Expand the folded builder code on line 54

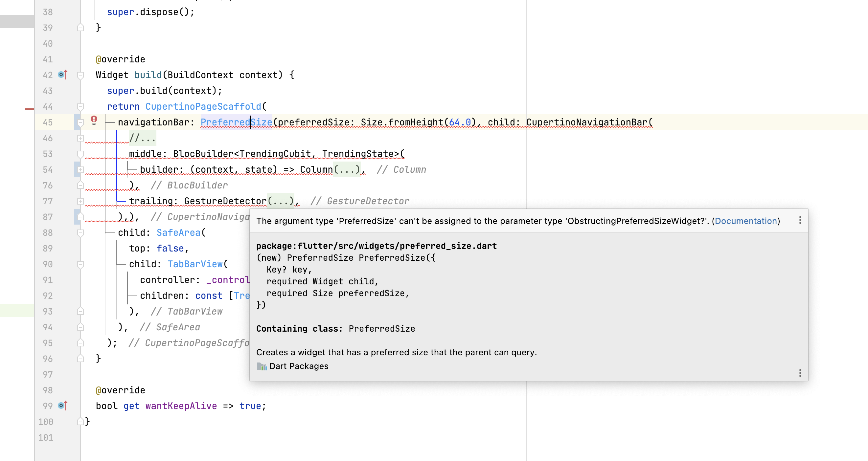80,169
